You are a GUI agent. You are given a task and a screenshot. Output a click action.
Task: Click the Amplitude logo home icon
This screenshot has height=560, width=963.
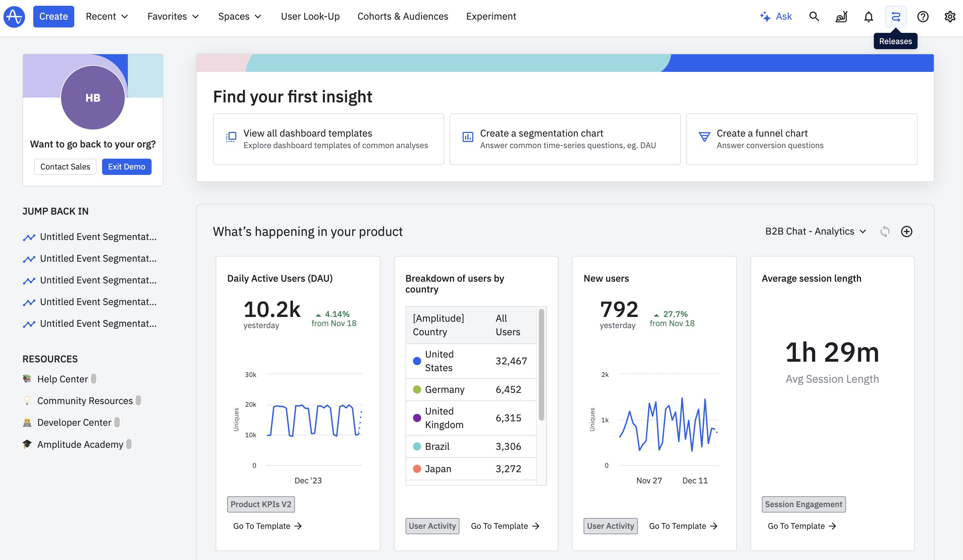point(14,16)
